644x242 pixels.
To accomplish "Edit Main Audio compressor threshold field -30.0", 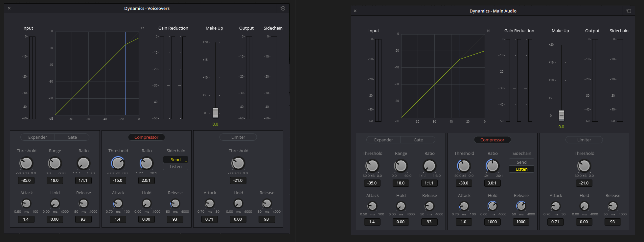I will tap(464, 183).
